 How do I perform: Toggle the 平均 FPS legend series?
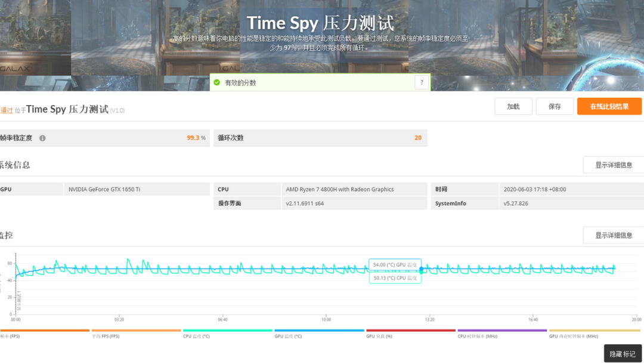tap(106, 336)
